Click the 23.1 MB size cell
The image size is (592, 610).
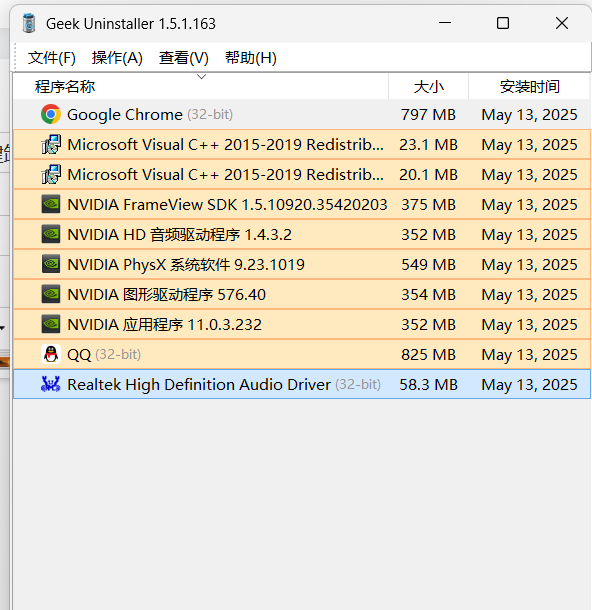click(x=428, y=144)
